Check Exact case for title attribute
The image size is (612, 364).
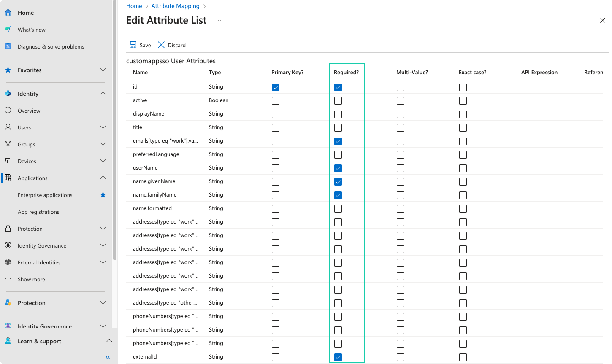tap(463, 128)
